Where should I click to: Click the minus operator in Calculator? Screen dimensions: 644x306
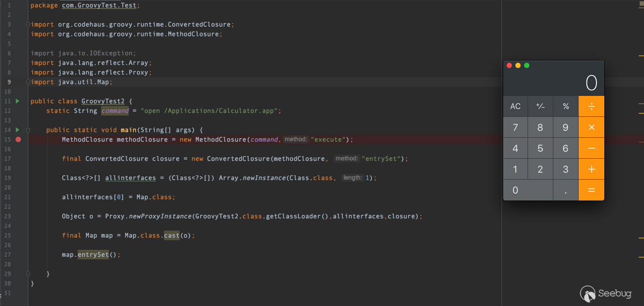coord(591,148)
